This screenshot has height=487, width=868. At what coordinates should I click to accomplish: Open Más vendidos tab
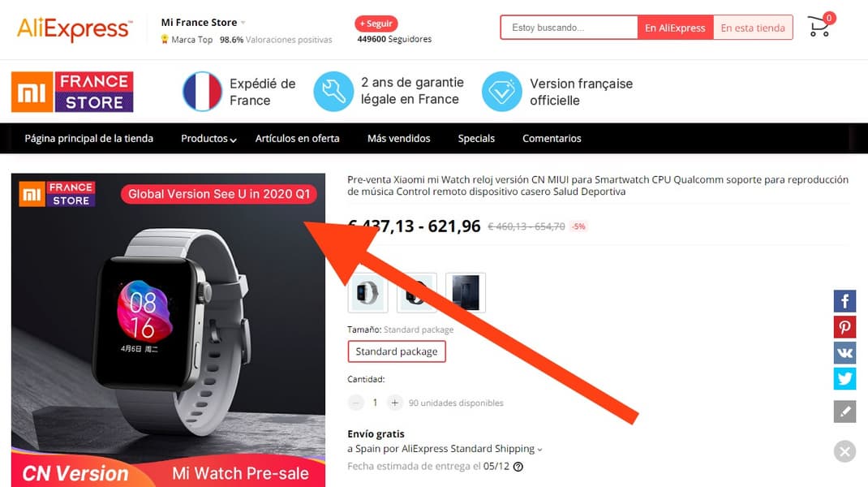pos(398,139)
